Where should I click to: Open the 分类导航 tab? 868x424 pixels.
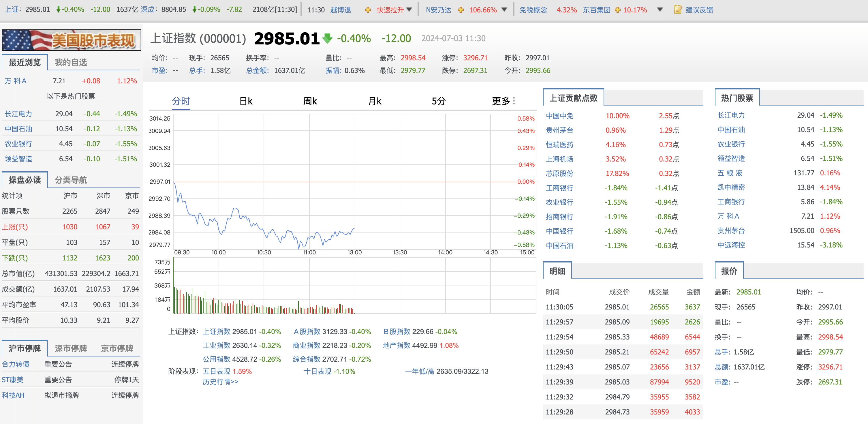tap(70, 180)
